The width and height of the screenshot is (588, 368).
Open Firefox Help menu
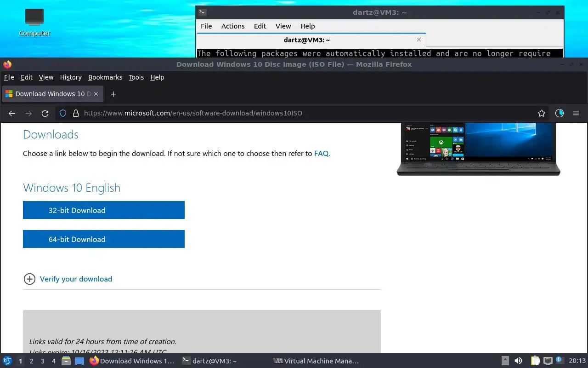coord(157,77)
